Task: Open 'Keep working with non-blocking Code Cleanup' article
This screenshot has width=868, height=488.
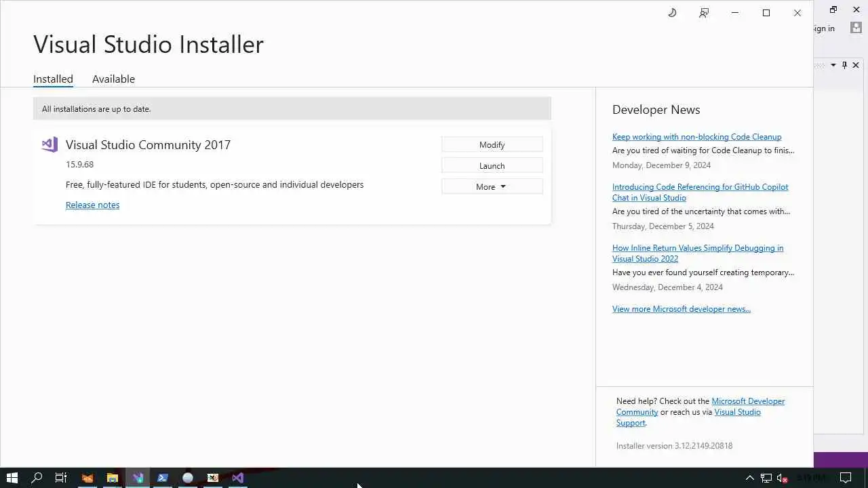Action: 696,136
